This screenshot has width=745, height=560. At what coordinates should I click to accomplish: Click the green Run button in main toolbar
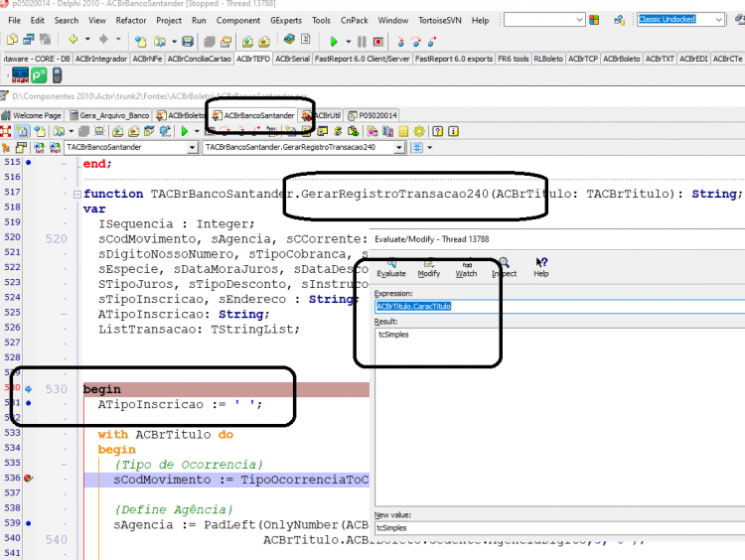click(x=334, y=42)
